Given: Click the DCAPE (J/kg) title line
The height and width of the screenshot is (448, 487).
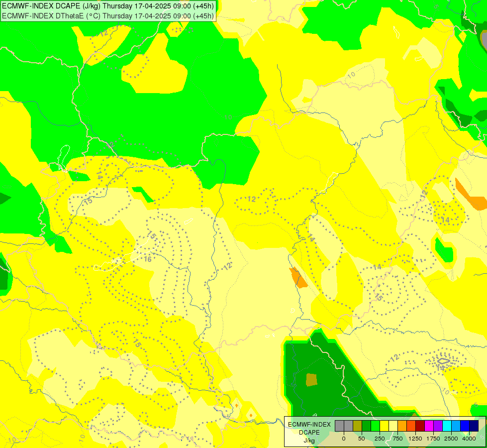Looking at the screenshot, I should click(x=108, y=6).
